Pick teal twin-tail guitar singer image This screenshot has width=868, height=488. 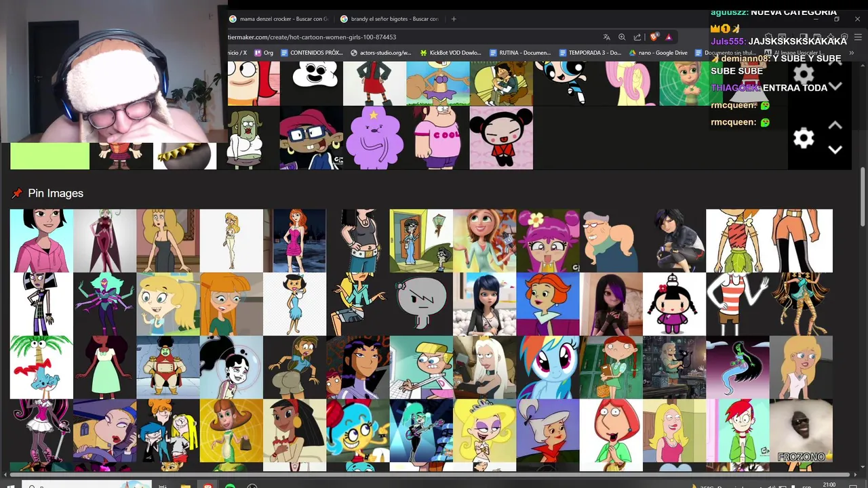click(421, 430)
